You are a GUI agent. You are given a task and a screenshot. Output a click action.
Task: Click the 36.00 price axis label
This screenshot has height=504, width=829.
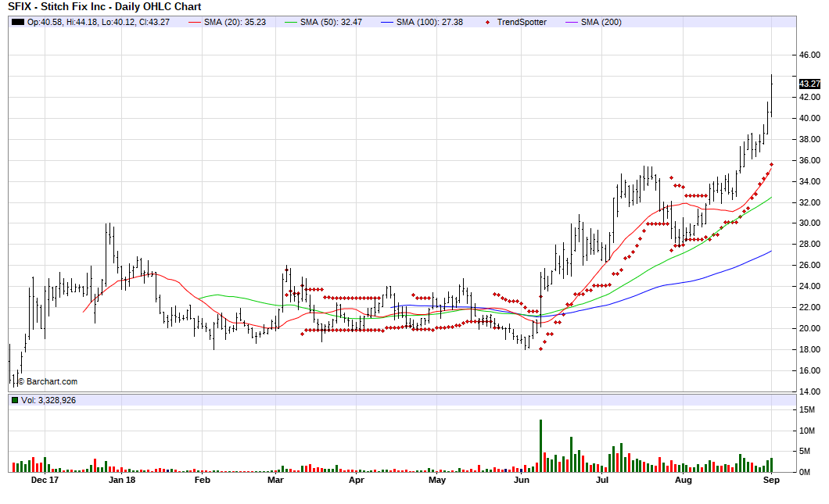click(x=809, y=161)
